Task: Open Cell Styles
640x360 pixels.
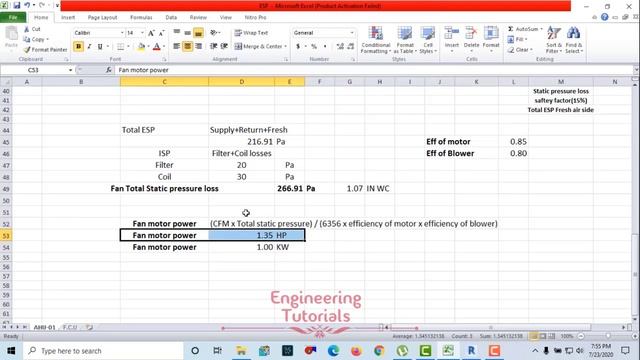Action: (427, 40)
